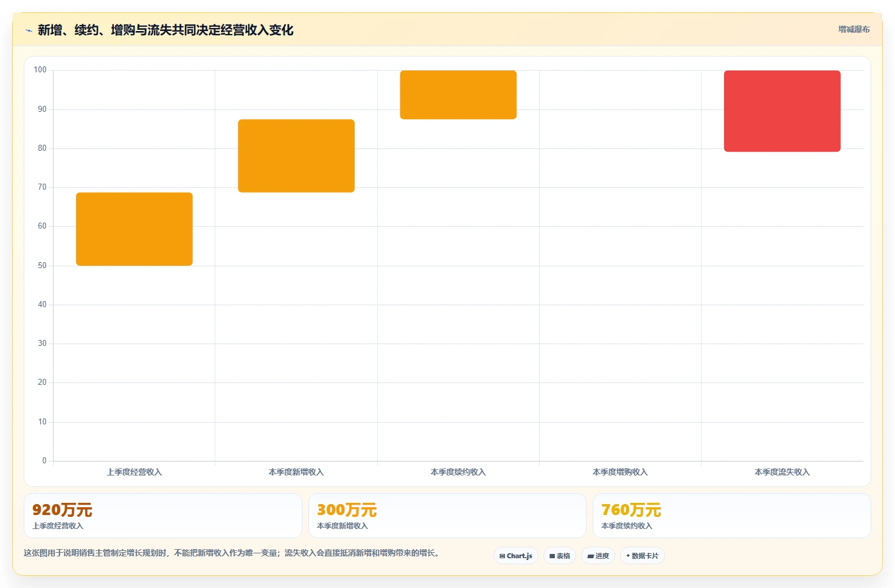Click the y-axis value 0
895x588 pixels.
point(44,461)
